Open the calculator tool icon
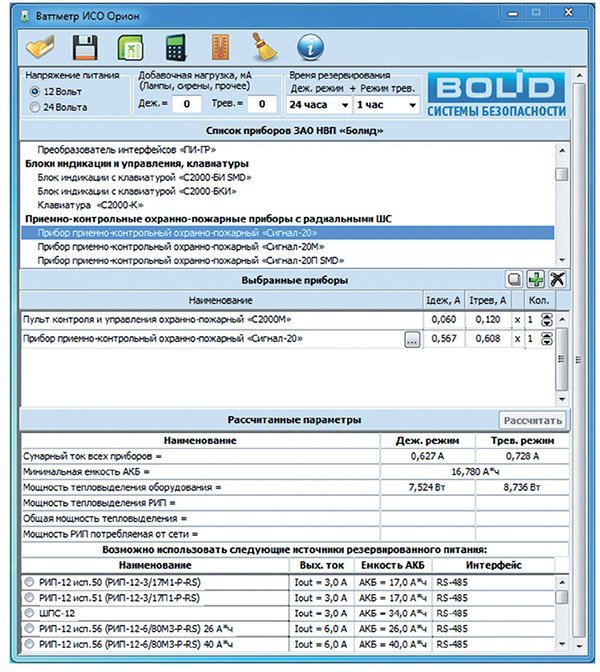 176,47
